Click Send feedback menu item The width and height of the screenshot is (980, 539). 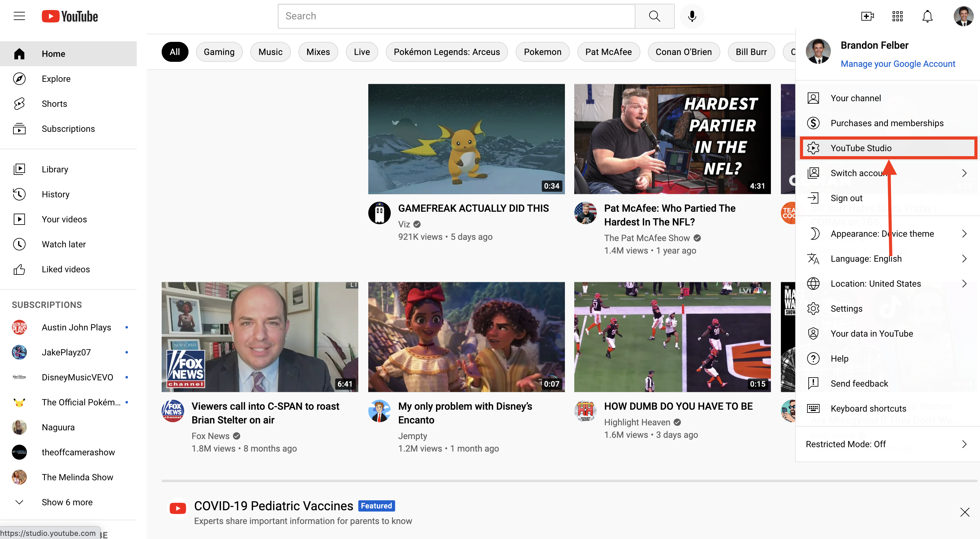888,384
